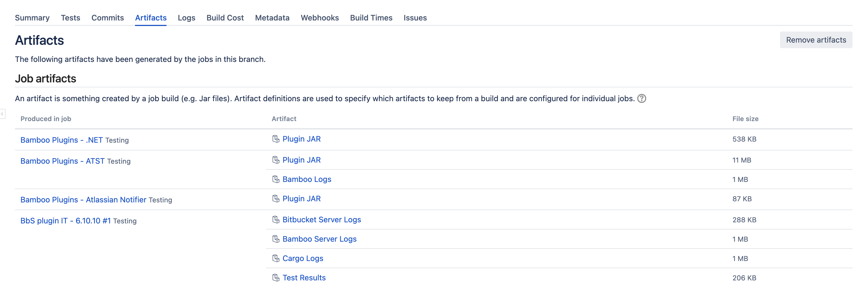This screenshot has height=287, width=868.
Task: Click the Remove artifacts button
Action: point(816,40)
